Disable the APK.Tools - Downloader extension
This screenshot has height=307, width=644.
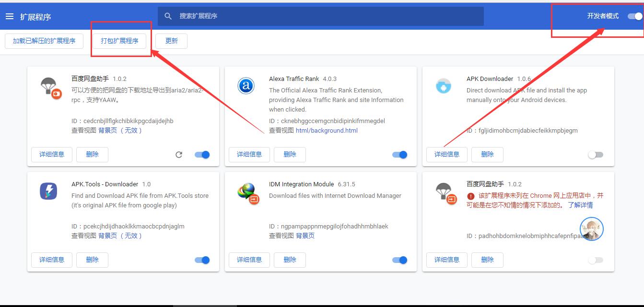coord(202,260)
